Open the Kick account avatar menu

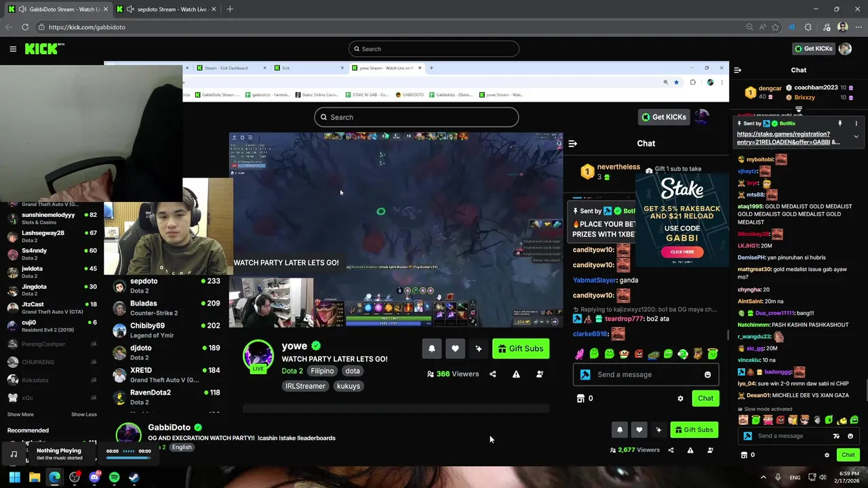click(x=845, y=49)
